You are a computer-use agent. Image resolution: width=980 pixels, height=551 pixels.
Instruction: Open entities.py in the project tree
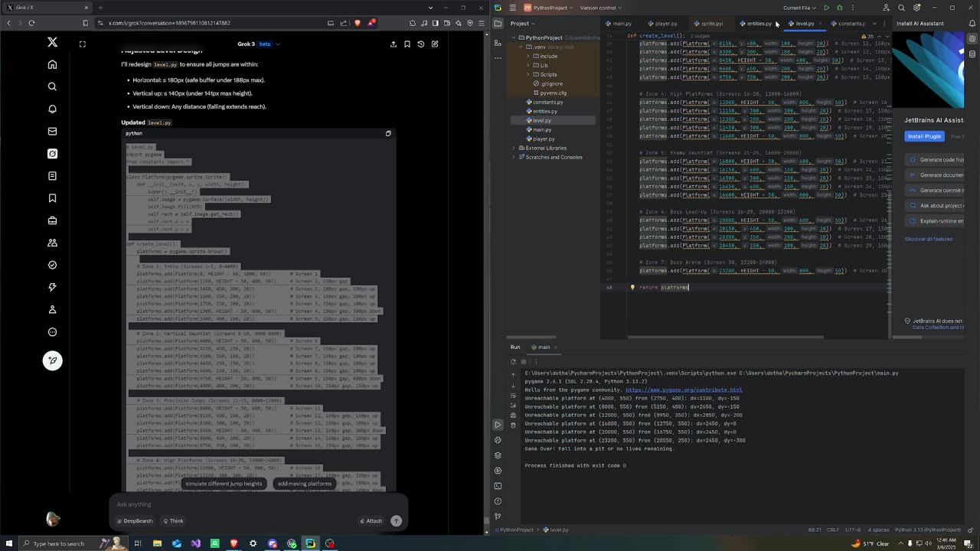click(544, 111)
